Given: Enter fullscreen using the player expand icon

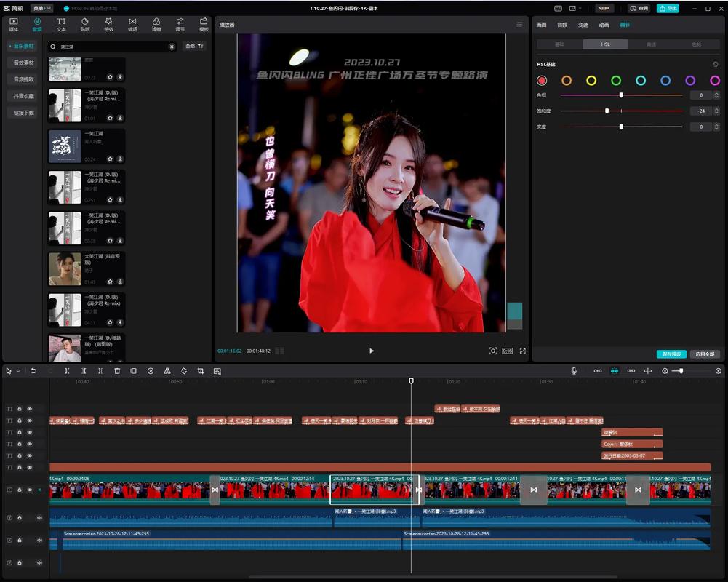Looking at the screenshot, I should pos(522,351).
